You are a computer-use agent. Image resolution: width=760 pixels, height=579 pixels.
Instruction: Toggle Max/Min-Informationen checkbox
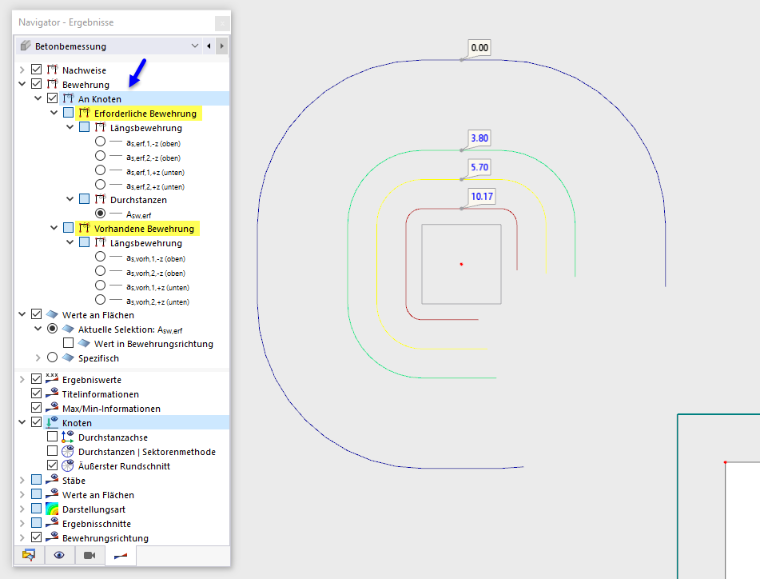[36, 407]
